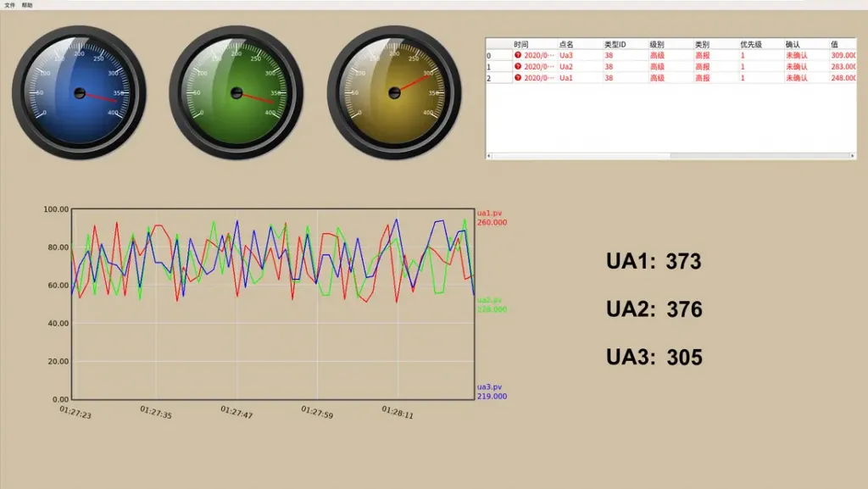This screenshot has width=868, height=489.
Task: Click type ID 38 in Ua1 row
Action: coord(626,78)
